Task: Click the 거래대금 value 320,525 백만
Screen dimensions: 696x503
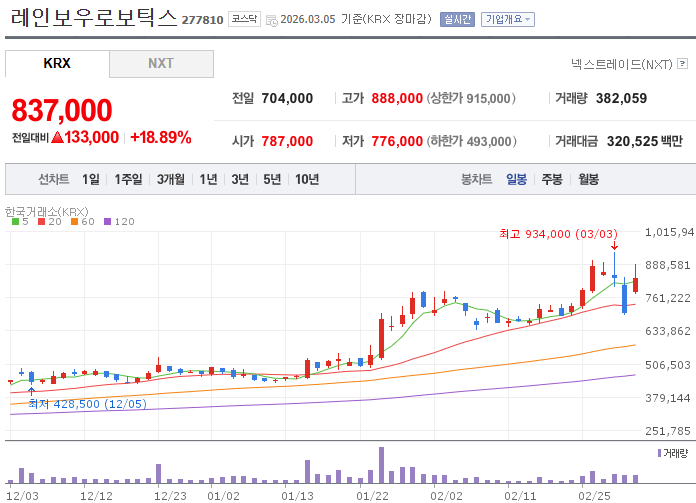Action: (645, 141)
